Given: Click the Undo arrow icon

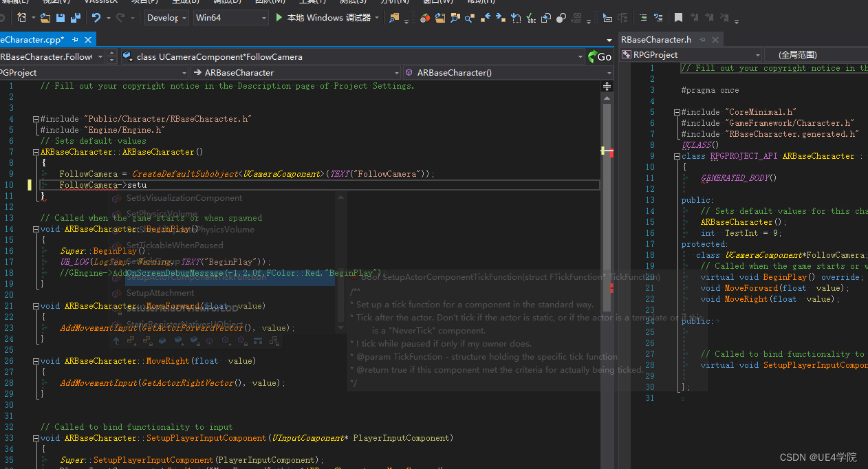Looking at the screenshot, I should [96, 18].
